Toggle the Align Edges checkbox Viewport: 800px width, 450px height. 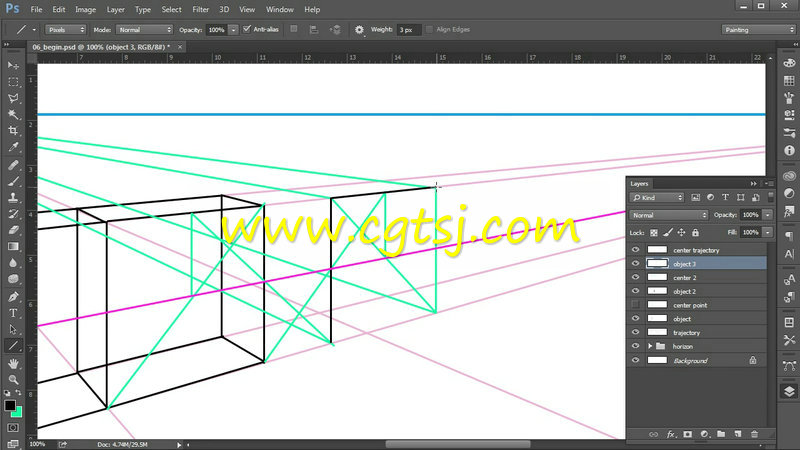(x=430, y=29)
